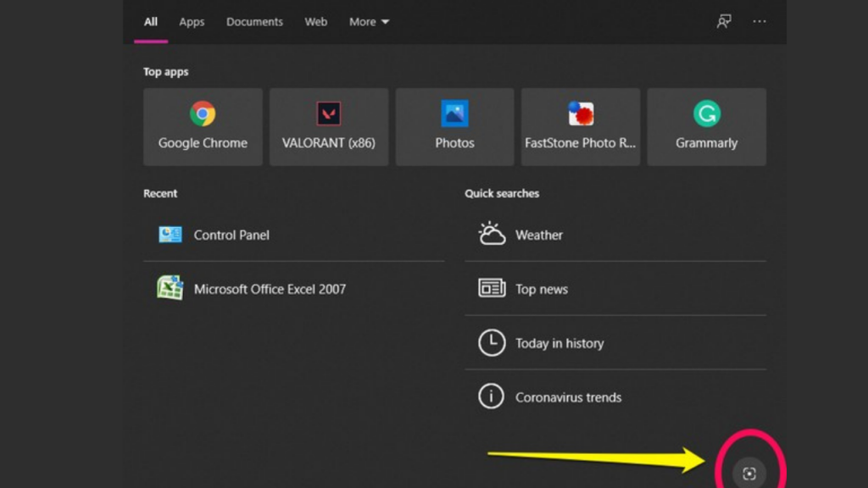This screenshot has width=868, height=488.
Task: Click the Top apps heading
Action: click(x=165, y=72)
